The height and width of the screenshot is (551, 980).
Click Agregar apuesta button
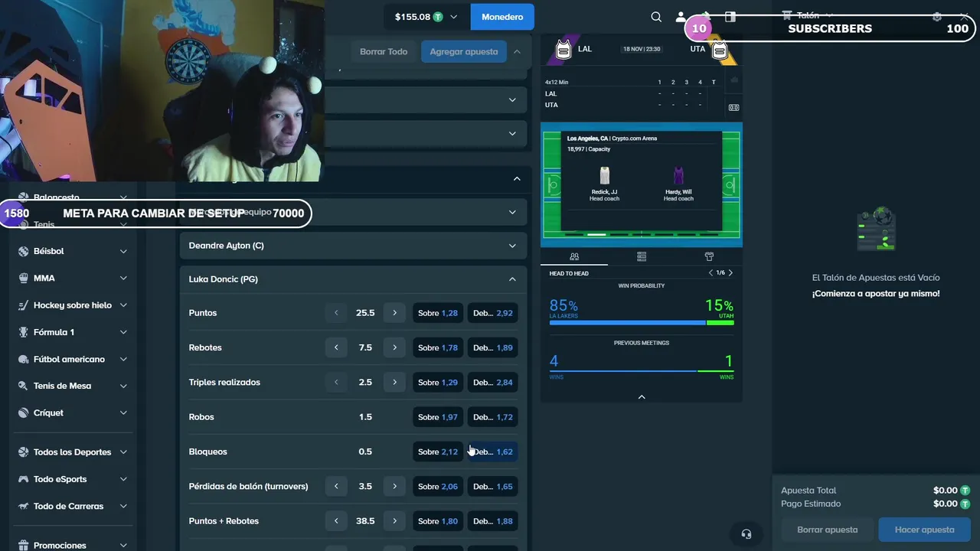[x=463, y=51]
